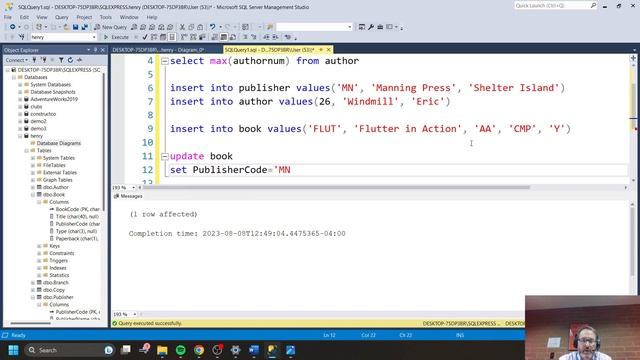The height and width of the screenshot is (360, 640).
Task: Click the taskbar Search box
Action: point(69,350)
